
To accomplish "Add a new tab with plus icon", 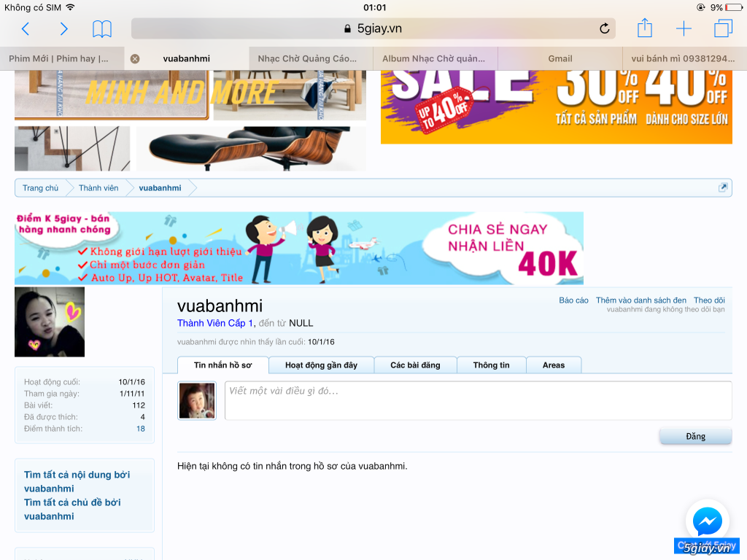I will pos(684,28).
